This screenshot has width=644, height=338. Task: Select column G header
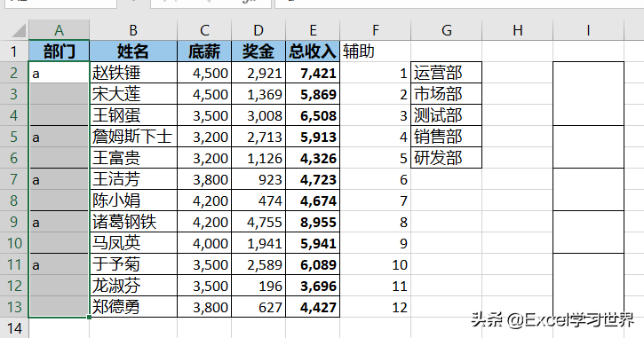[x=447, y=30]
